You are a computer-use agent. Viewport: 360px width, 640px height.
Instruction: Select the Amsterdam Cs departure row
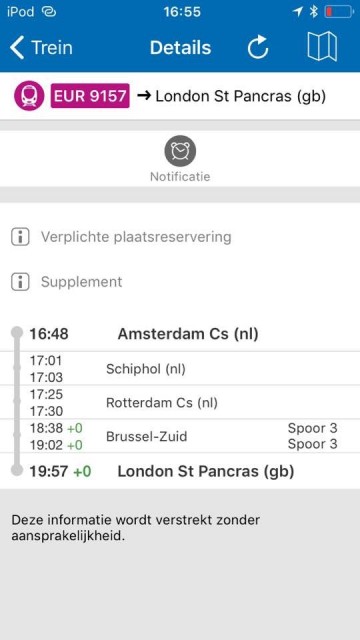coord(180,334)
